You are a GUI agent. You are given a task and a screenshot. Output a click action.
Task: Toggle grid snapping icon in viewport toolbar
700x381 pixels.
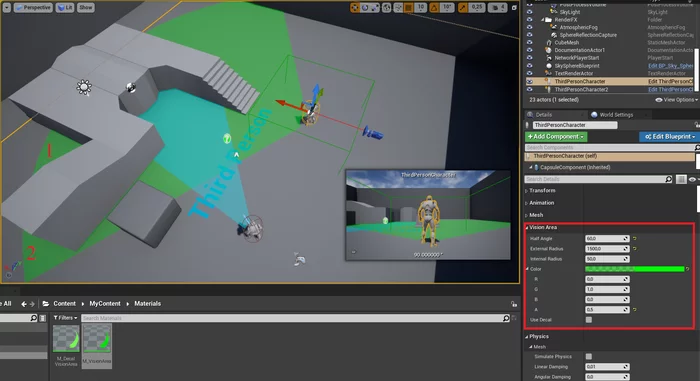[x=408, y=8]
